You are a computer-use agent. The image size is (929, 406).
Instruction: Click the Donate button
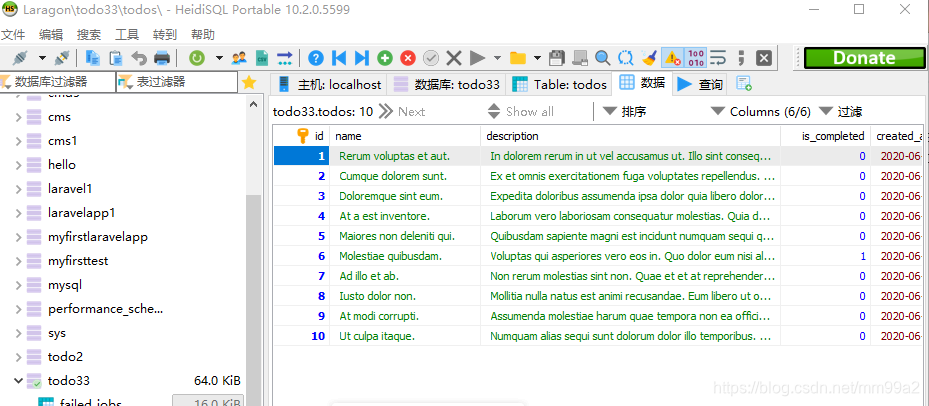click(864, 57)
